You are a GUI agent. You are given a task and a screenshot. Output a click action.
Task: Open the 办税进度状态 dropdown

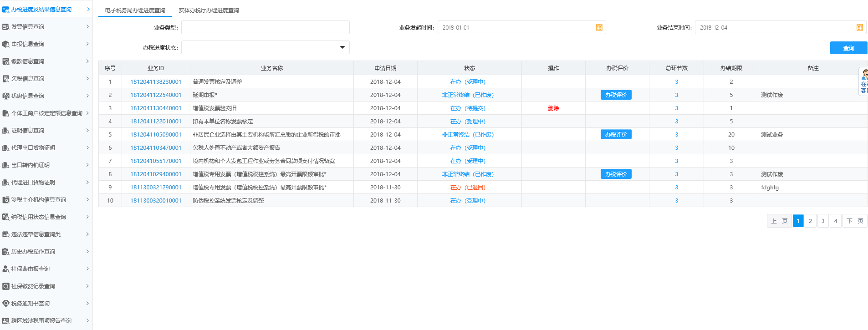pos(265,47)
